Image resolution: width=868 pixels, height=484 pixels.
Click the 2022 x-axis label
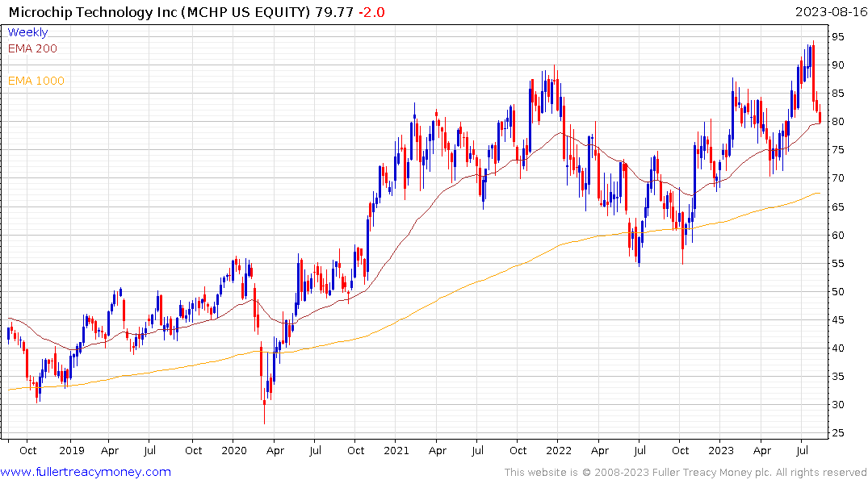[559, 451]
